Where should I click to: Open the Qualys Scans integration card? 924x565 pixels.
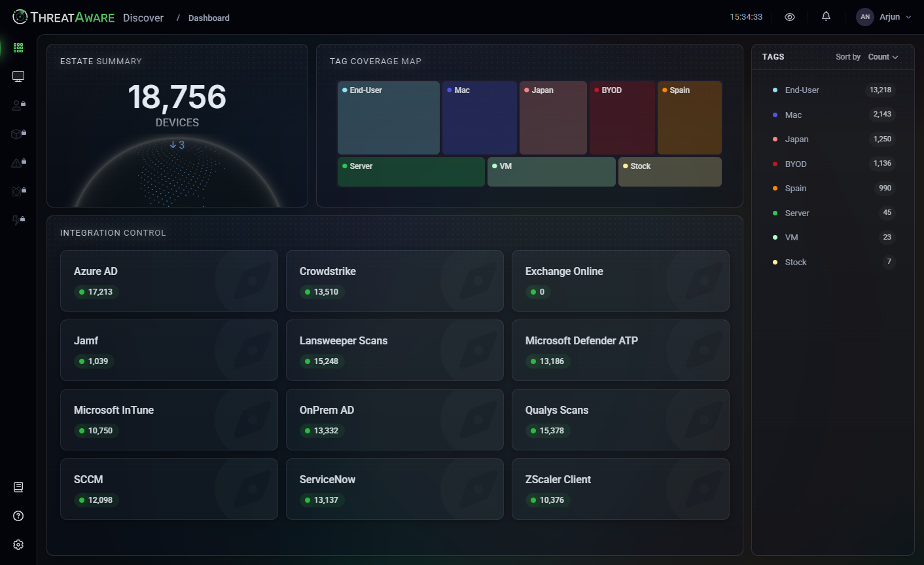[x=620, y=420]
